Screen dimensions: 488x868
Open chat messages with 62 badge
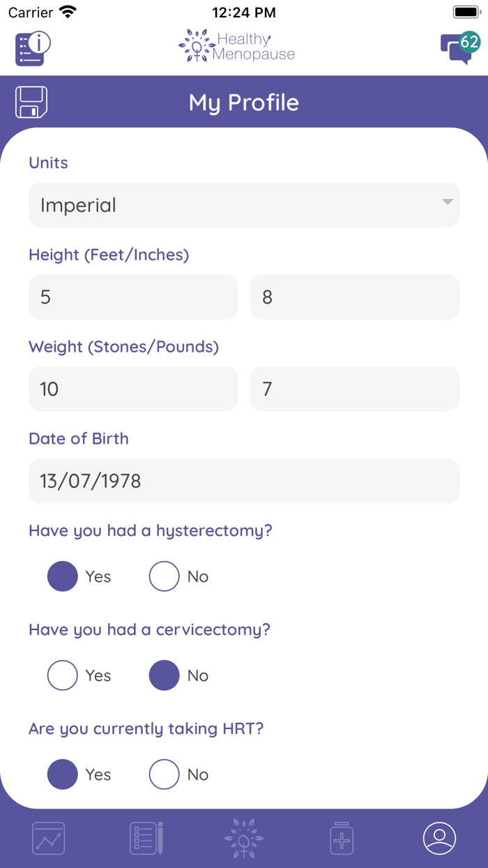click(459, 47)
